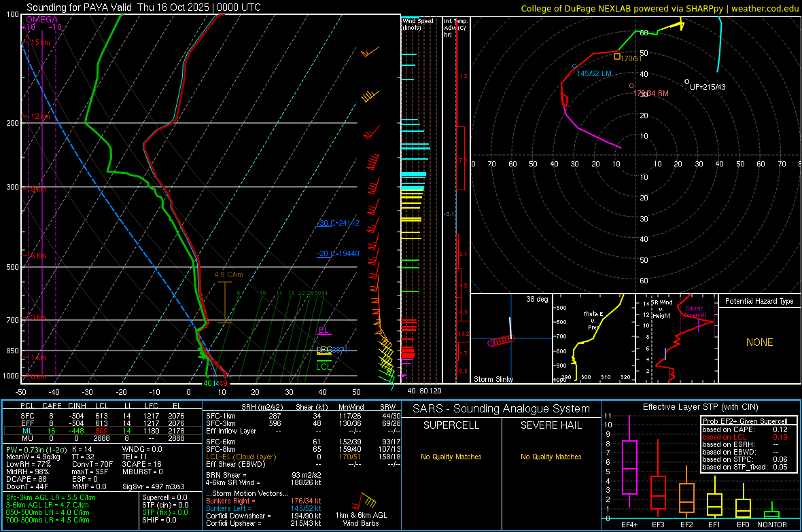Click the 'Prob EF2+ Given Supercell' header
The height and width of the screenshot is (532, 802).
coord(745,421)
